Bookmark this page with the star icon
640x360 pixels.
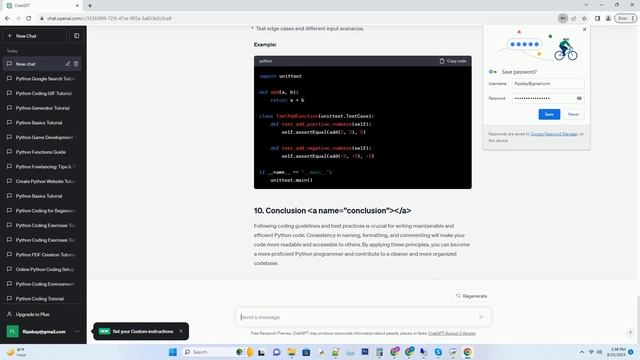coord(584,18)
